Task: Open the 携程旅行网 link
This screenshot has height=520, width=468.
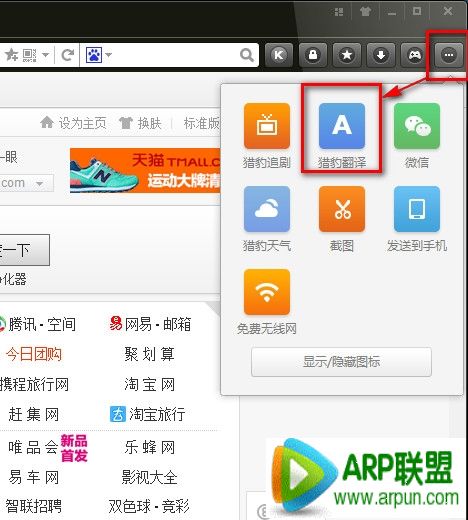Action: pyautogui.click(x=34, y=384)
